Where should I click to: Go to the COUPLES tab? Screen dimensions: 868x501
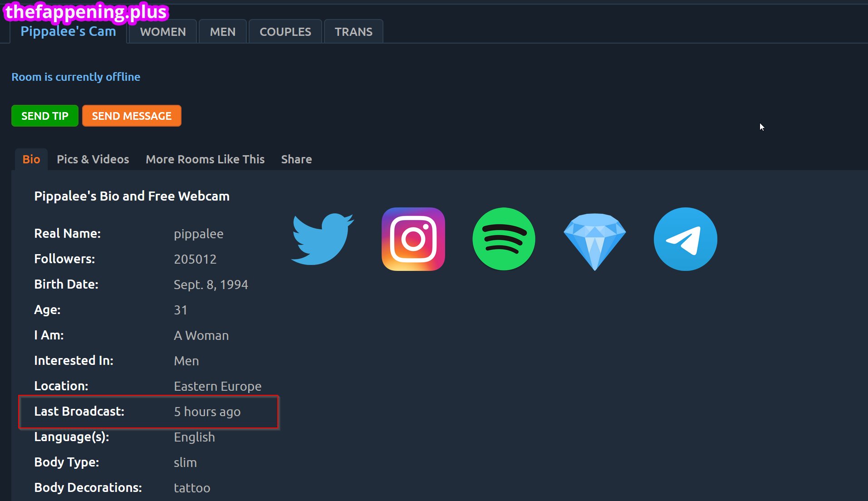(285, 32)
